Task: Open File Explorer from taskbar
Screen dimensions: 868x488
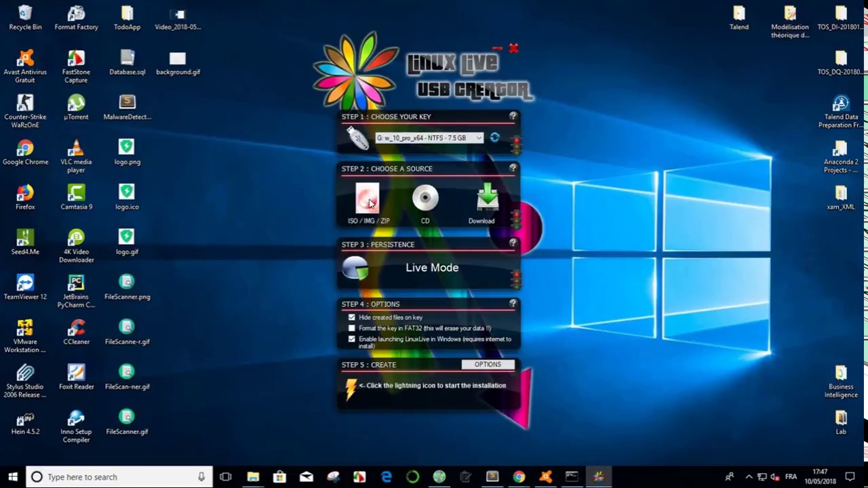Action: 253,476
